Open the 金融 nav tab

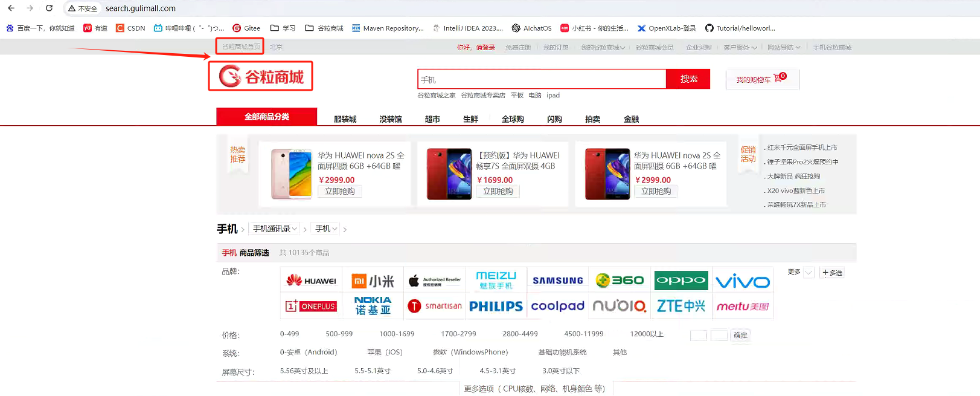pyautogui.click(x=631, y=119)
